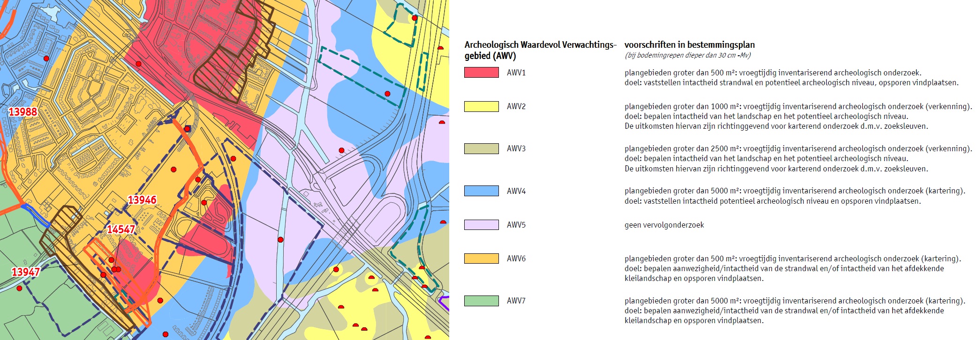The width and height of the screenshot is (980, 340).
Task: Click the 'Archeologisch Waardevol Verwachtingsgebied (AWV)' heading
Action: (x=540, y=50)
